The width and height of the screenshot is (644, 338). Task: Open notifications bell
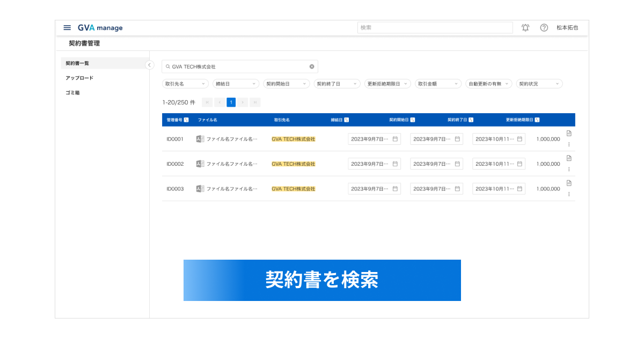(x=525, y=28)
